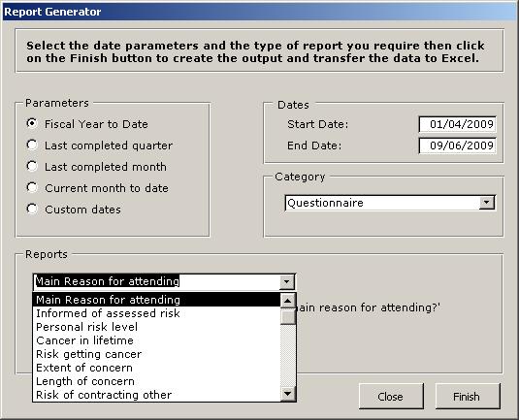Image resolution: width=519 pixels, height=420 pixels.
Task: Select Length of concern list item
Action: point(156,381)
